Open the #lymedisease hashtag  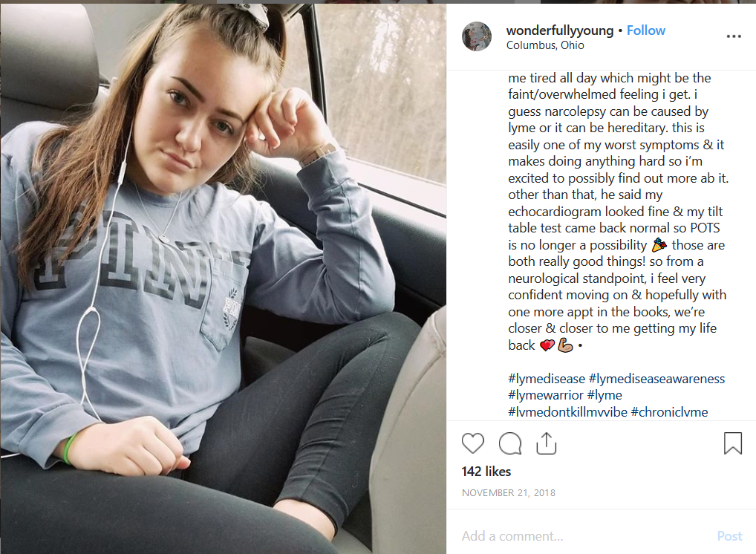[547, 379]
